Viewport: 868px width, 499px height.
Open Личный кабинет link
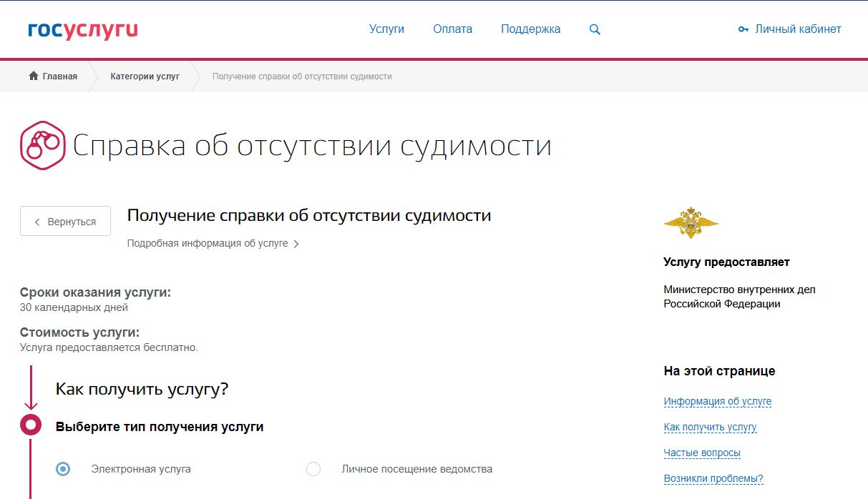pyautogui.click(x=798, y=29)
